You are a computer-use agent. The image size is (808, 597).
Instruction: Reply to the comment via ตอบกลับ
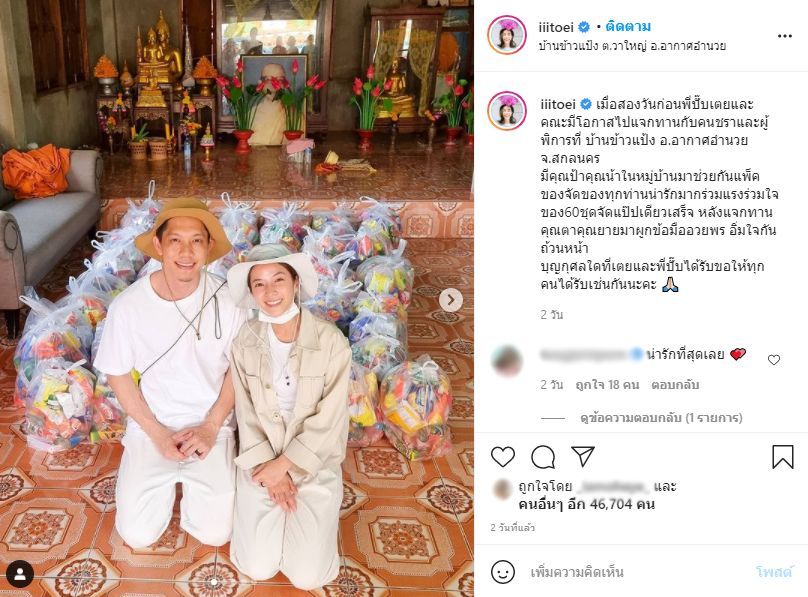(675, 385)
